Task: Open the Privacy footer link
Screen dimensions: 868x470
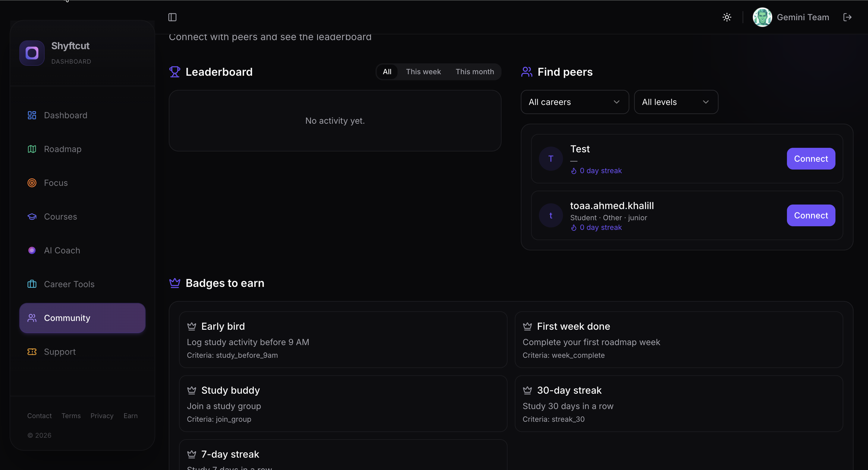Action: coord(102,416)
